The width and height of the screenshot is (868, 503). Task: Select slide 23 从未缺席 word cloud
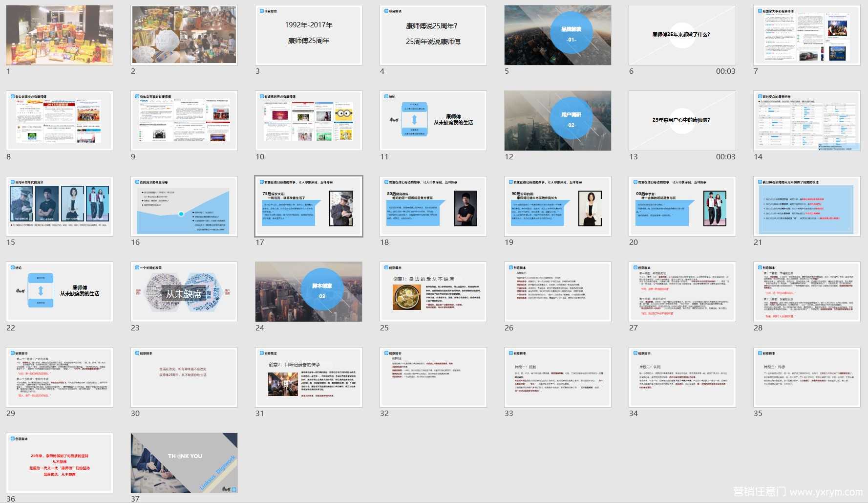click(x=184, y=292)
